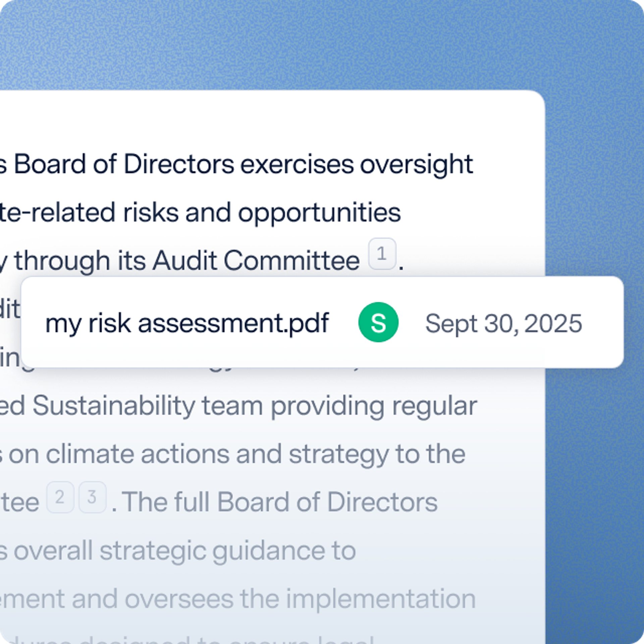Open citation reference 3
The height and width of the screenshot is (644, 644).
(x=92, y=497)
